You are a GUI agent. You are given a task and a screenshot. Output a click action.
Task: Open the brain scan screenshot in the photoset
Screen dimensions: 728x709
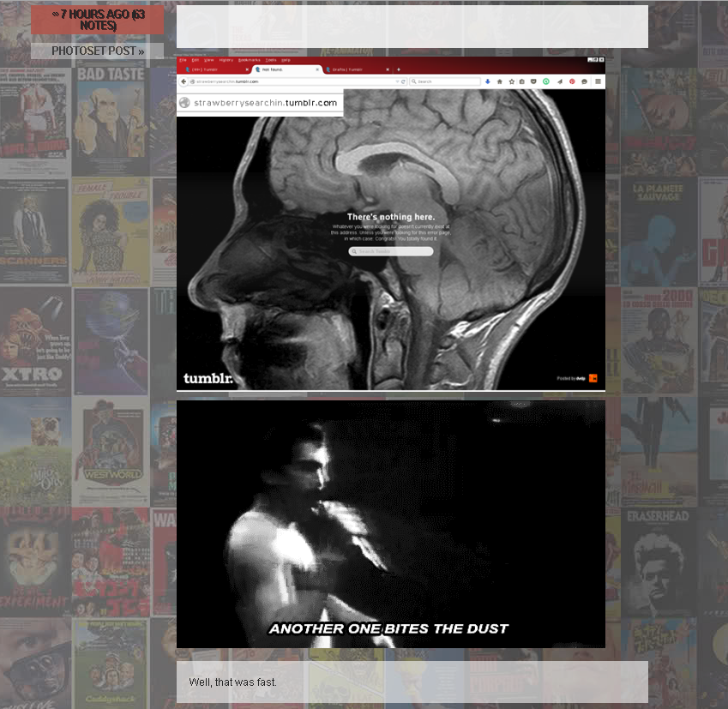390,224
